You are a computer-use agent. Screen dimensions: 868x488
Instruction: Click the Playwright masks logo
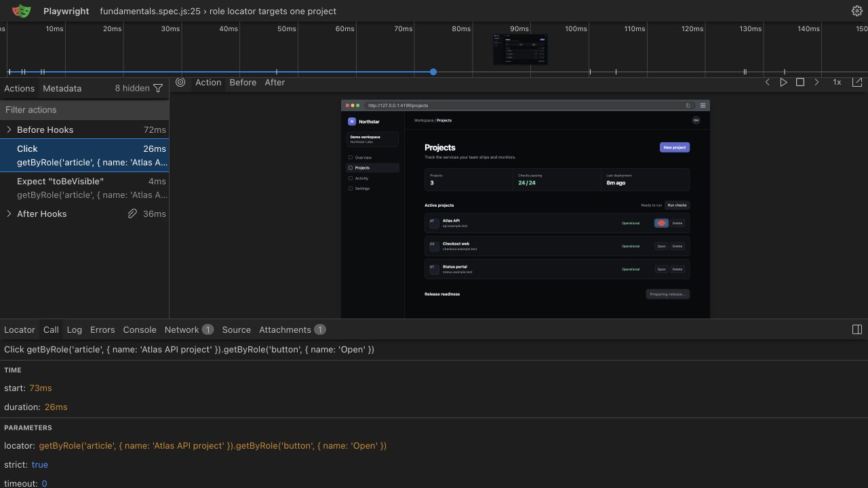click(x=22, y=11)
